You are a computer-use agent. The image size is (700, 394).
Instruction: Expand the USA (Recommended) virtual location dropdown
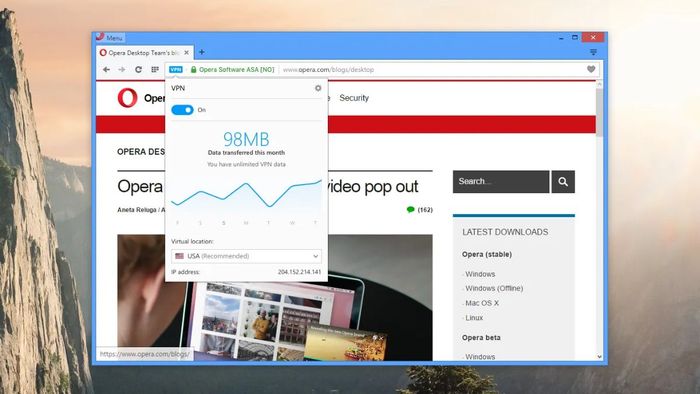point(246,256)
